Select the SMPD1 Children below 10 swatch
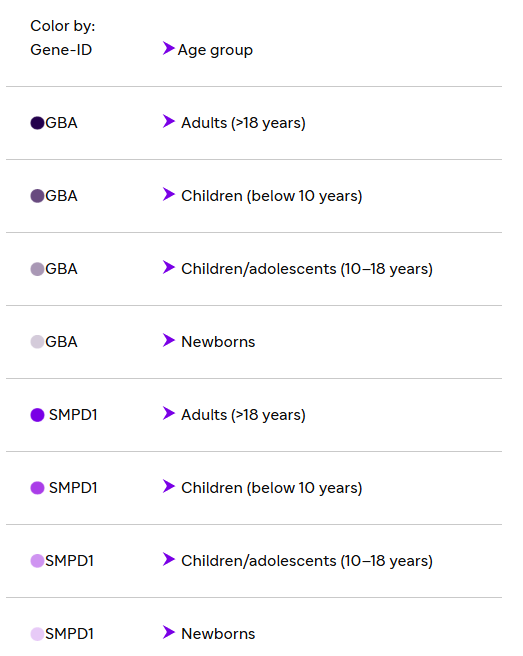523x656 pixels. coord(37,488)
